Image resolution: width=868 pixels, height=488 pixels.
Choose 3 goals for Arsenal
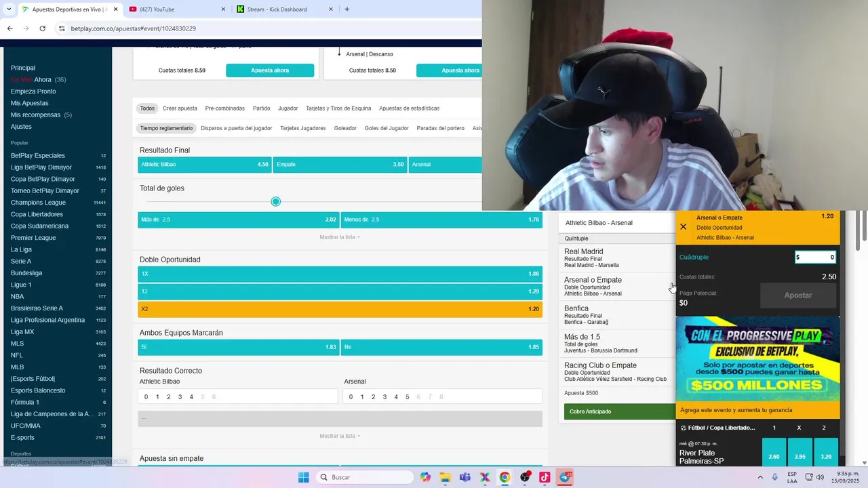tap(384, 397)
